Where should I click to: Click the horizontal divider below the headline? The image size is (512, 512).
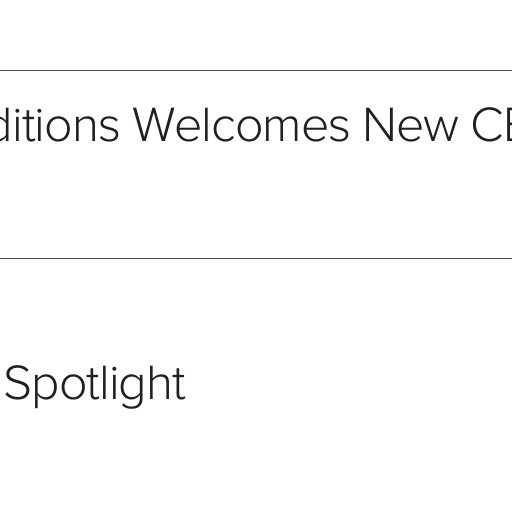coord(256,258)
